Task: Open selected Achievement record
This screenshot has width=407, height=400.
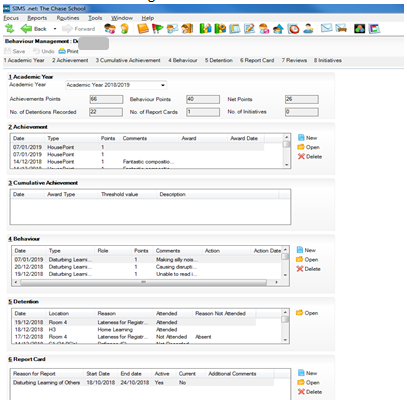Action: click(308, 147)
